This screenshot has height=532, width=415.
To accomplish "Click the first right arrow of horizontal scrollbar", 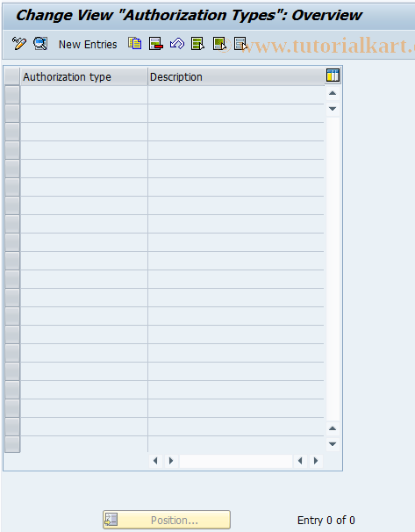I will click(x=171, y=461).
